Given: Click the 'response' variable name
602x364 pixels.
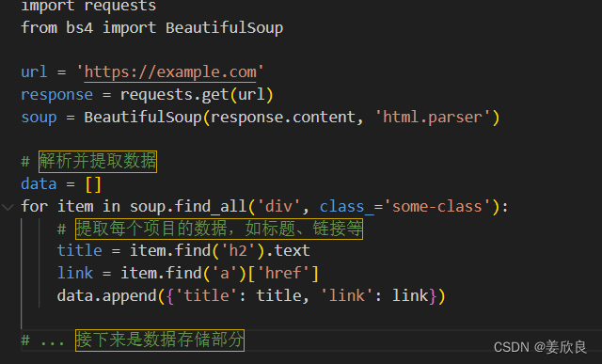Looking at the screenshot, I should 56,94.
